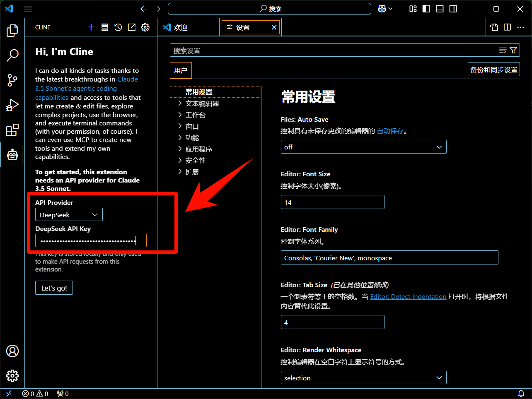Image resolution: width=532 pixels, height=399 pixels.
Task: Open editor more actions ellipsis
Action: pyautogui.click(x=521, y=27)
